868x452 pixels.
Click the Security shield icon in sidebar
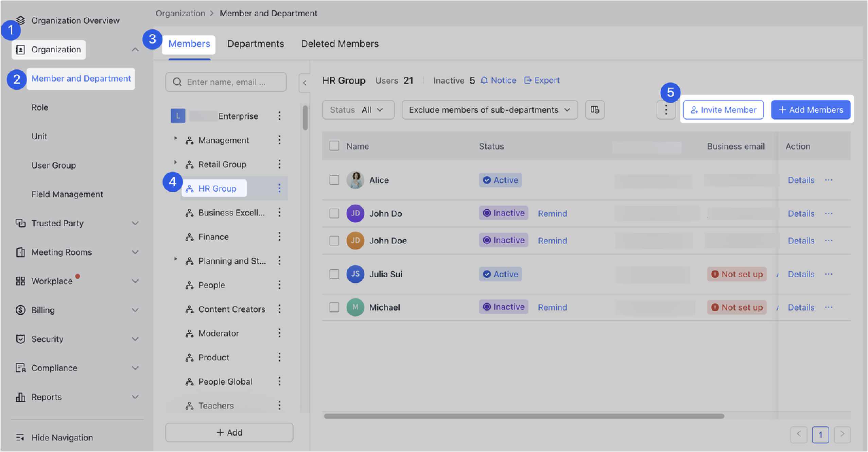click(20, 339)
